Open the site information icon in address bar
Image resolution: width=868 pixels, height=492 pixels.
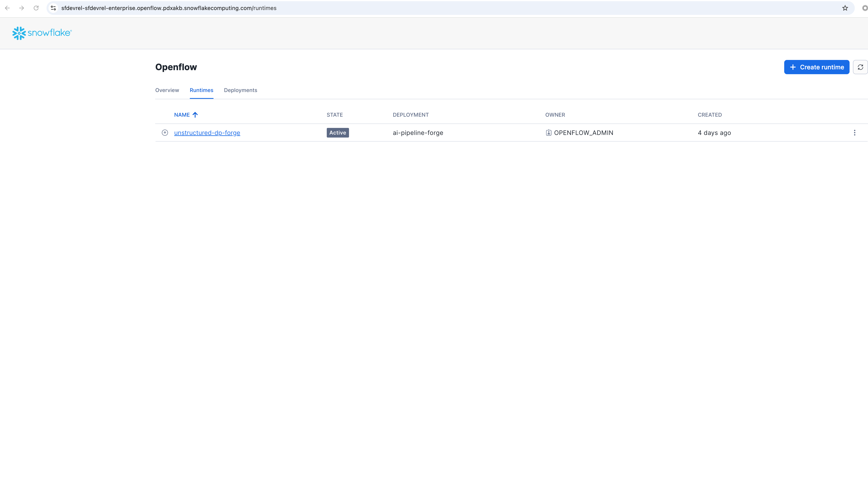coord(53,8)
